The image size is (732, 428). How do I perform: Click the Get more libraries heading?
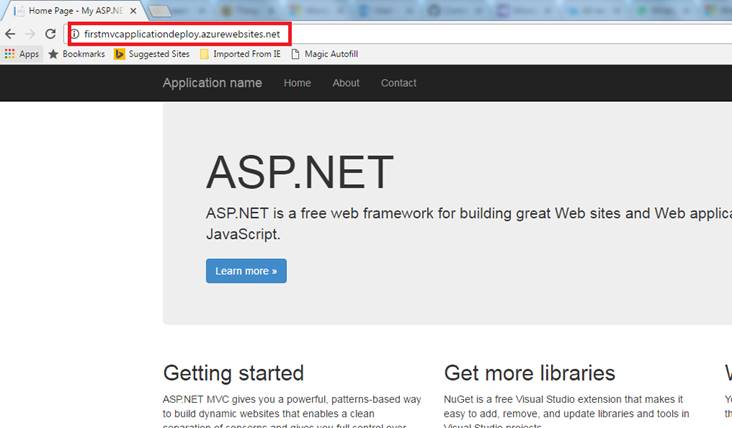click(x=529, y=373)
